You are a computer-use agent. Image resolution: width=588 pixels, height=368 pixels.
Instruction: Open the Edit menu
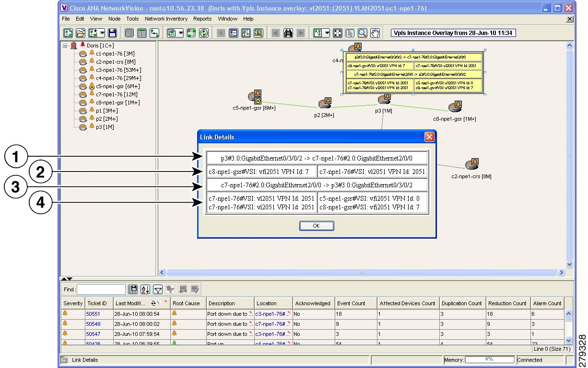click(80, 19)
